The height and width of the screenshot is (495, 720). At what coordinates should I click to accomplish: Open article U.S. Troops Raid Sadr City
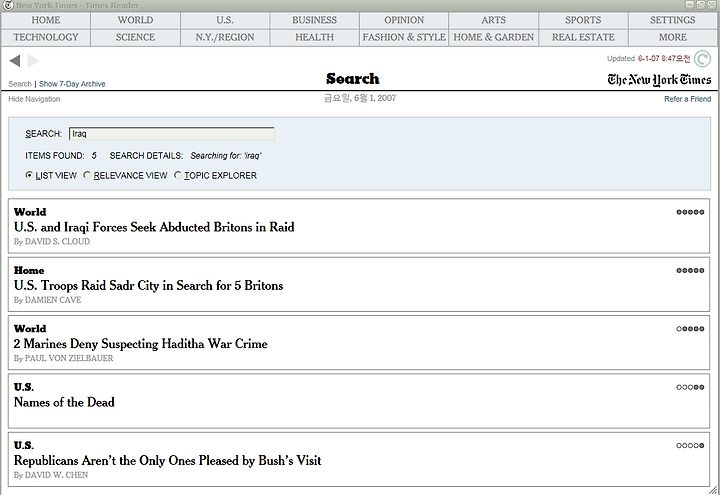(x=148, y=286)
